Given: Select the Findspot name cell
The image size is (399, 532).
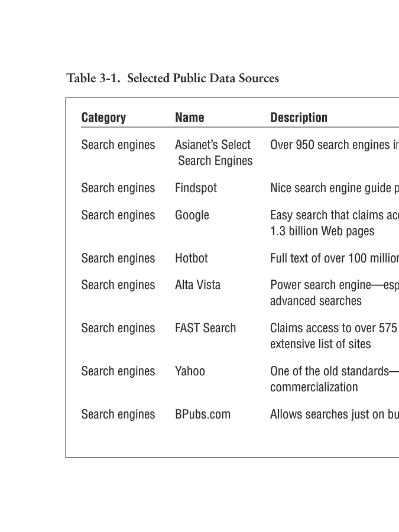Looking at the screenshot, I should click(196, 188).
